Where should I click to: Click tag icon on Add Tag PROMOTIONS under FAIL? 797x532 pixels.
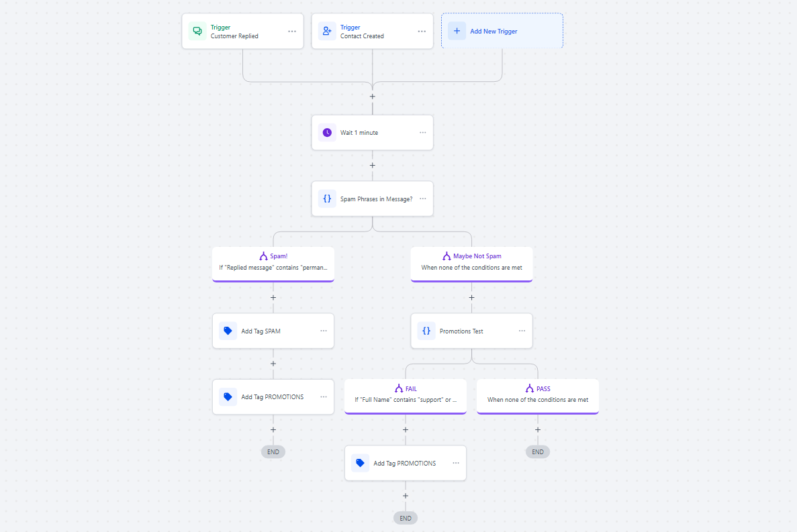pos(361,462)
